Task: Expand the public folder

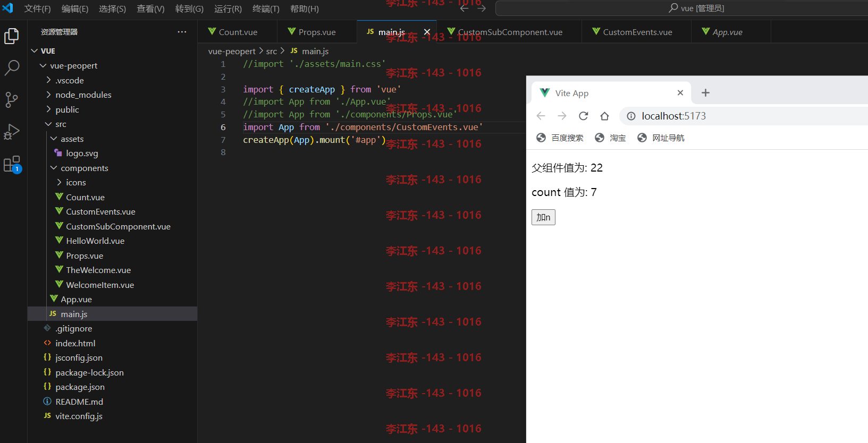Action: click(x=113, y=109)
